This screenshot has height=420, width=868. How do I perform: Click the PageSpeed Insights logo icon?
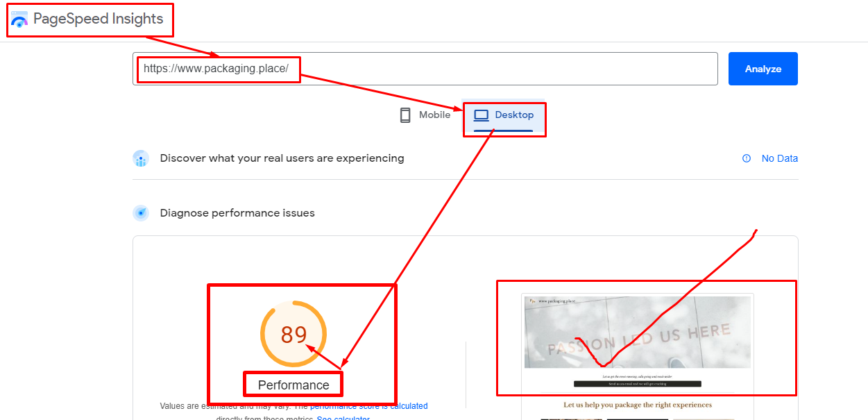pyautogui.click(x=19, y=19)
